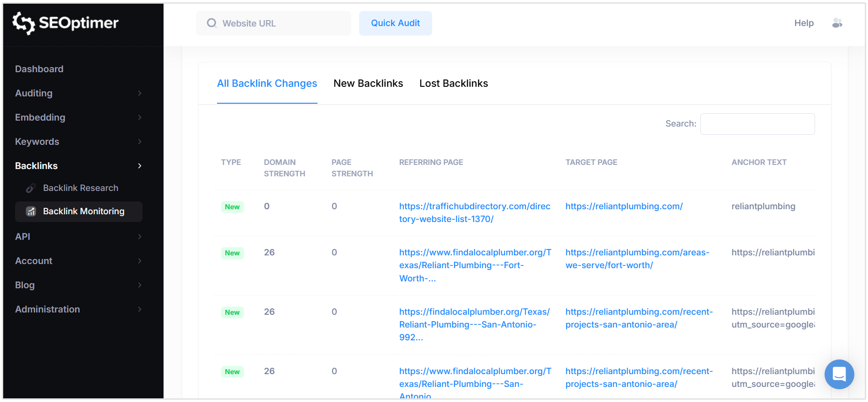
Task: Select the All Backlink Changes tab
Action: coord(267,84)
